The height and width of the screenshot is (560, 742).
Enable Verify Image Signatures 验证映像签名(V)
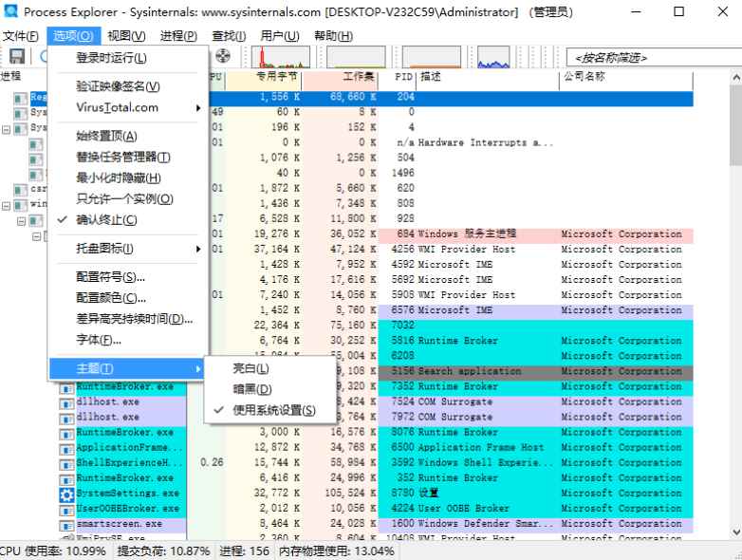pyautogui.click(x=128, y=86)
